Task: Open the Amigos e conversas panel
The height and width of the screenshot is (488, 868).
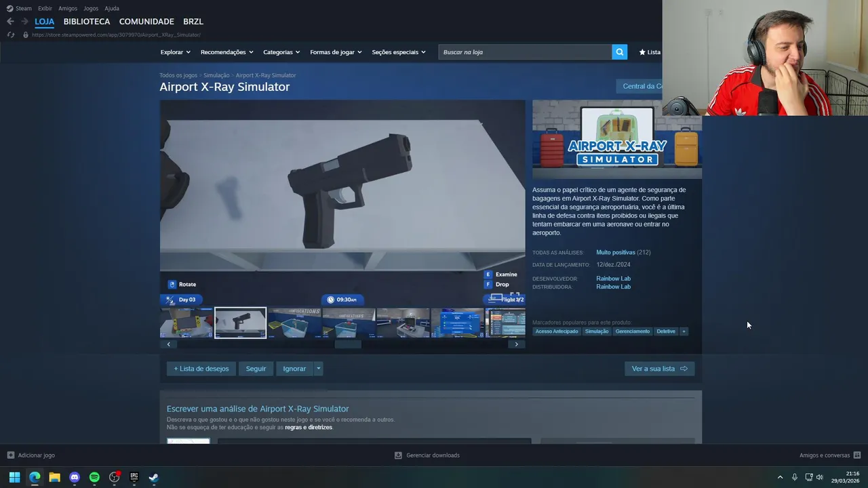Action: 830,455
